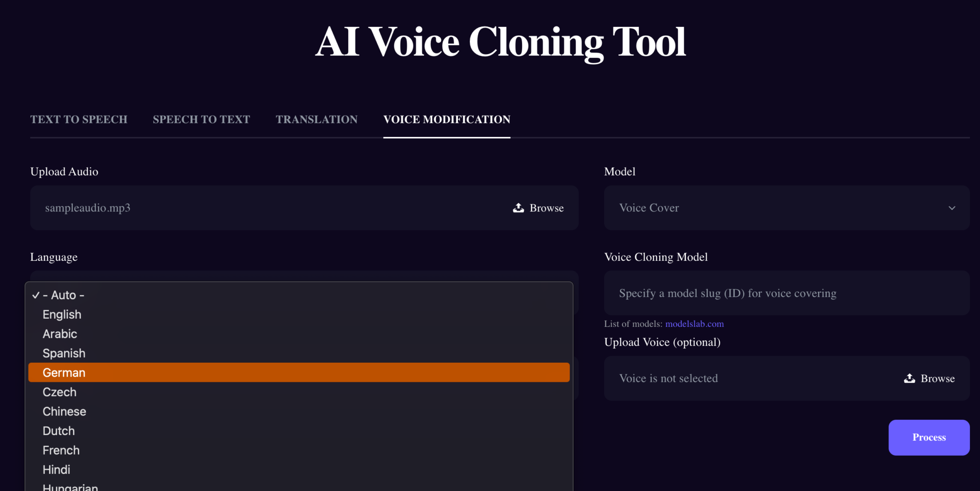Switch to the Text to Speech tab
The width and height of the screenshot is (980, 491).
[x=79, y=119]
